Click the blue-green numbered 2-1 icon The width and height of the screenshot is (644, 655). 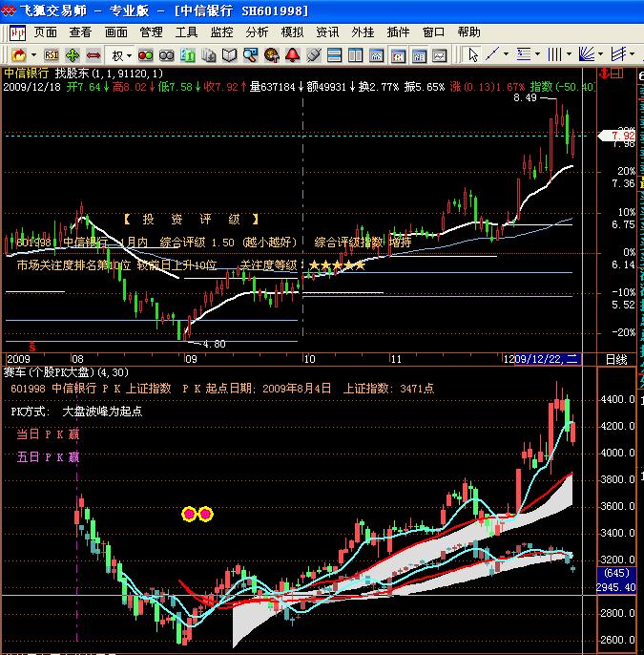[x=187, y=55]
